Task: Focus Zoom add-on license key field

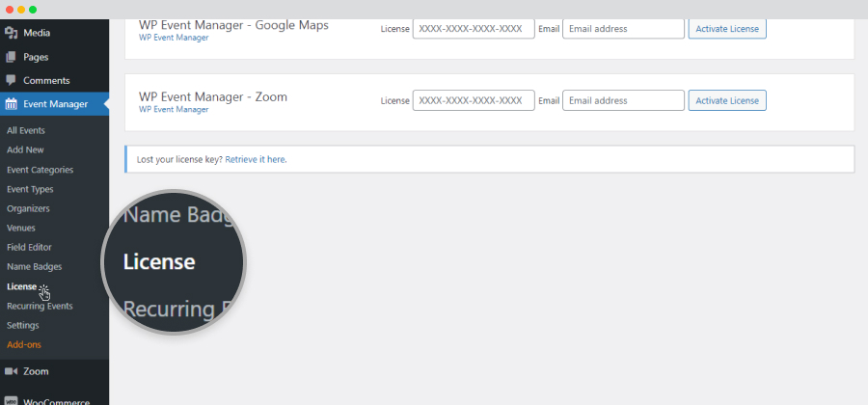Action: (474, 100)
